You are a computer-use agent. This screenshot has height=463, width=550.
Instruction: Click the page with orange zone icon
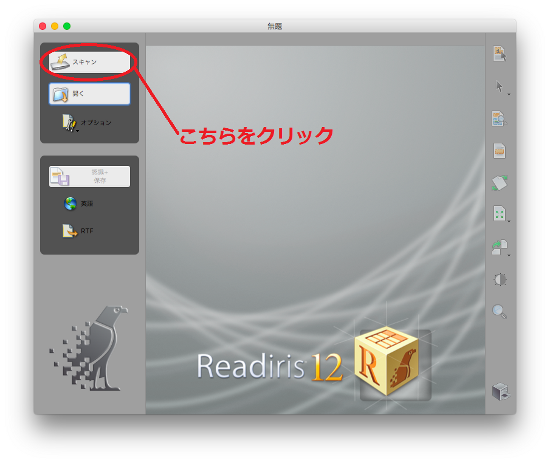[499, 151]
